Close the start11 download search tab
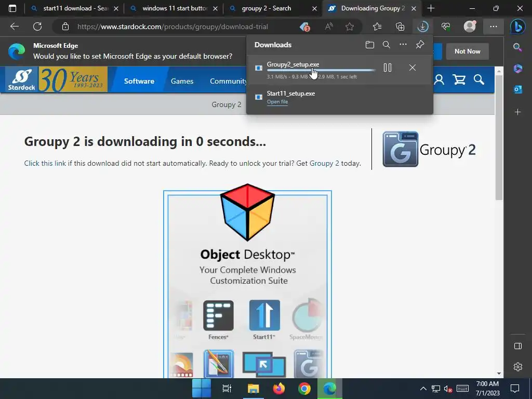The height and width of the screenshot is (399, 532). (116, 8)
